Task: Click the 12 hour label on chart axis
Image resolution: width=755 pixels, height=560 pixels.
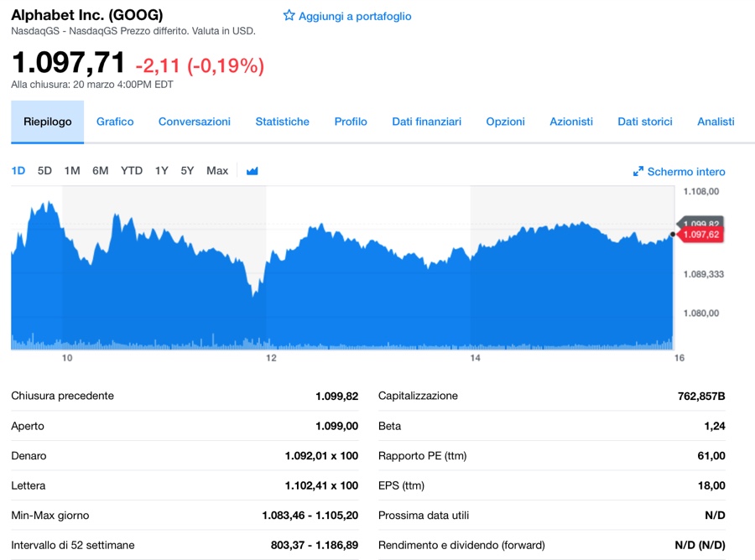Action: 272,358
